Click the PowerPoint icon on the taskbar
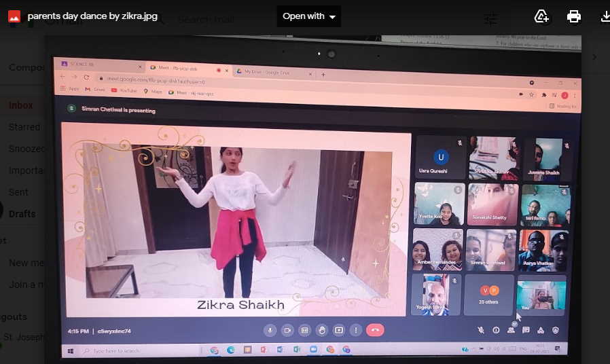 [x=264, y=350]
